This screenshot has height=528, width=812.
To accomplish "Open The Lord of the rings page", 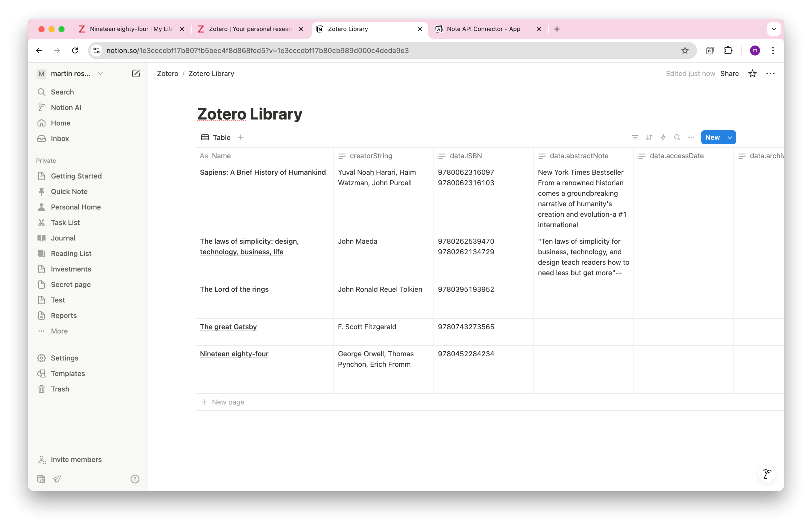I will [234, 289].
